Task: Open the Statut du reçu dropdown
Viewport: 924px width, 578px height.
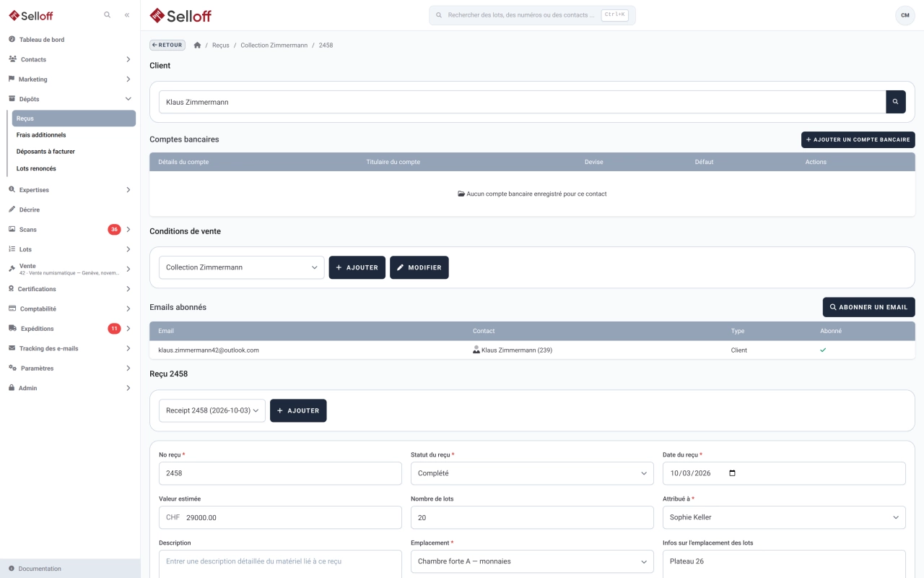Action: pyautogui.click(x=532, y=473)
